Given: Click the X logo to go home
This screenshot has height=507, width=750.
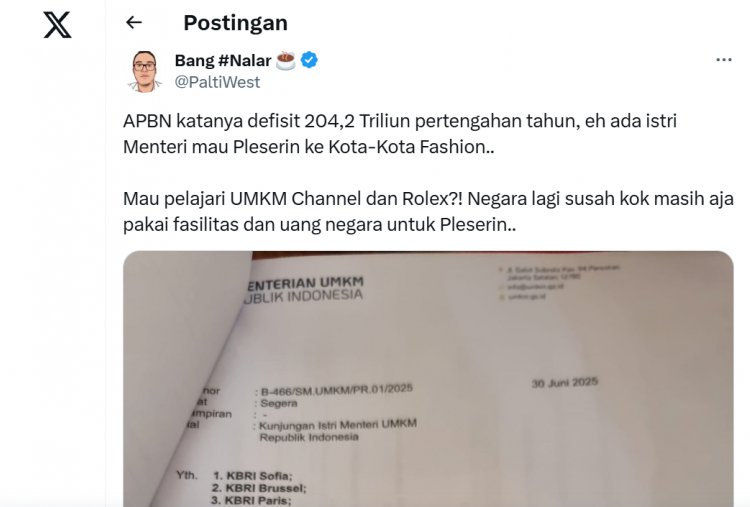Looking at the screenshot, I should coord(57,25).
